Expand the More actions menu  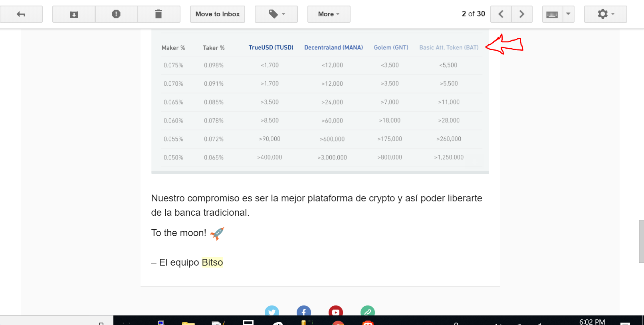pyautogui.click(x=329, y=14)
